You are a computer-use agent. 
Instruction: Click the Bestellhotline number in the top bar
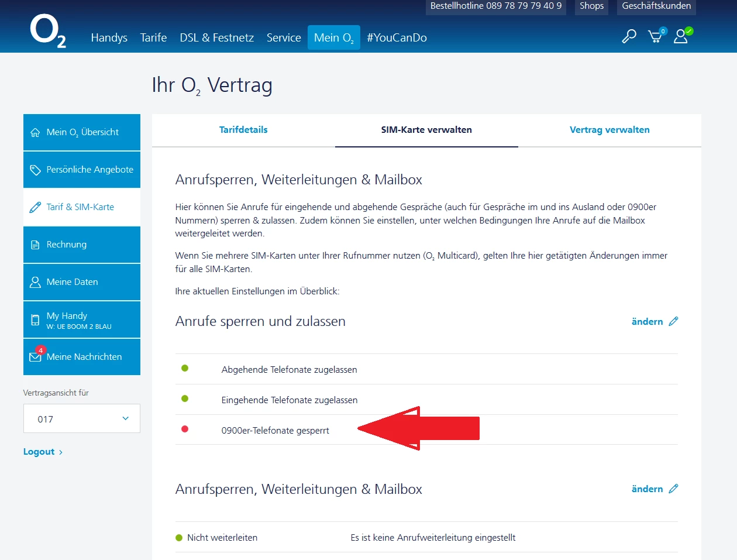[x=496, y=6]
